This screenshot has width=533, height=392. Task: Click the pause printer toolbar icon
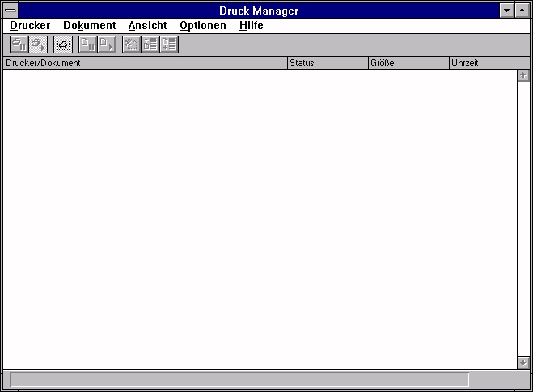tap(19, 44)
